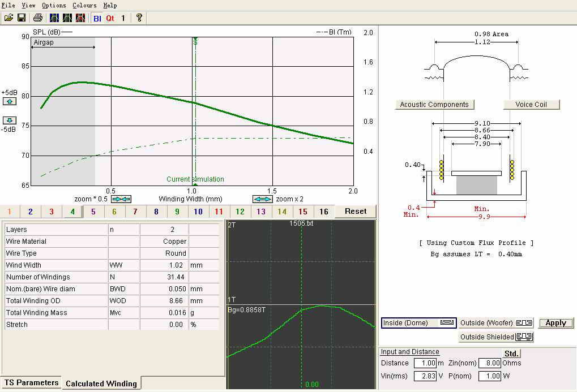Click the zoom * 0.5 arrows icon
Screen dimensions: 577x392
121,199
